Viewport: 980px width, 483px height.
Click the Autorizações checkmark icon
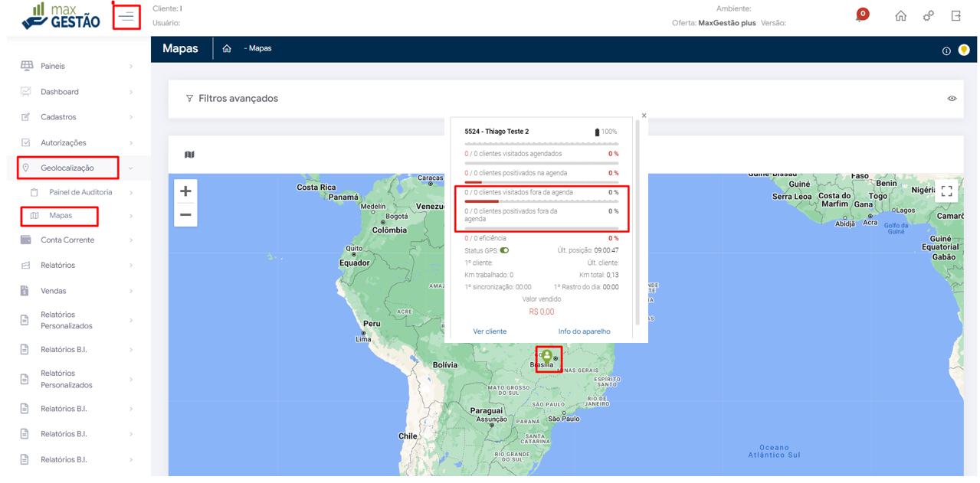25,142
